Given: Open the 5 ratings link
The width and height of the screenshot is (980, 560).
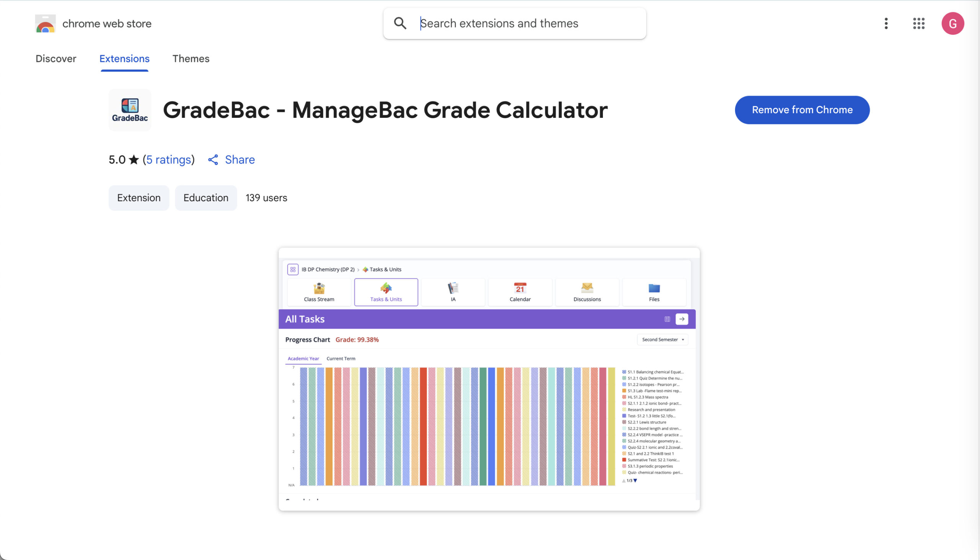Looking at the screenshot, I should [x=168, y=160].
